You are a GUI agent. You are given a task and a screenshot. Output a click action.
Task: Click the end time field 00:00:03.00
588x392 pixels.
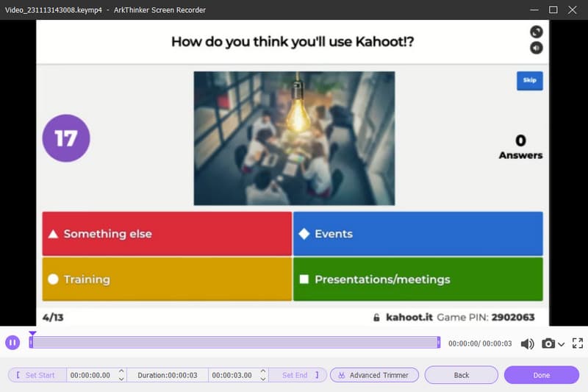pos(232,375)
